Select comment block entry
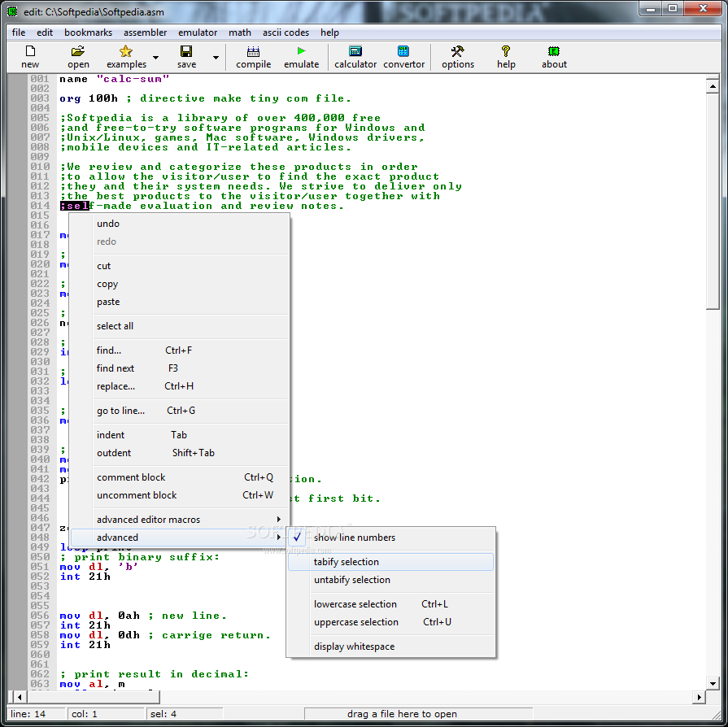 pyautogui.click(x=180, y=477)
